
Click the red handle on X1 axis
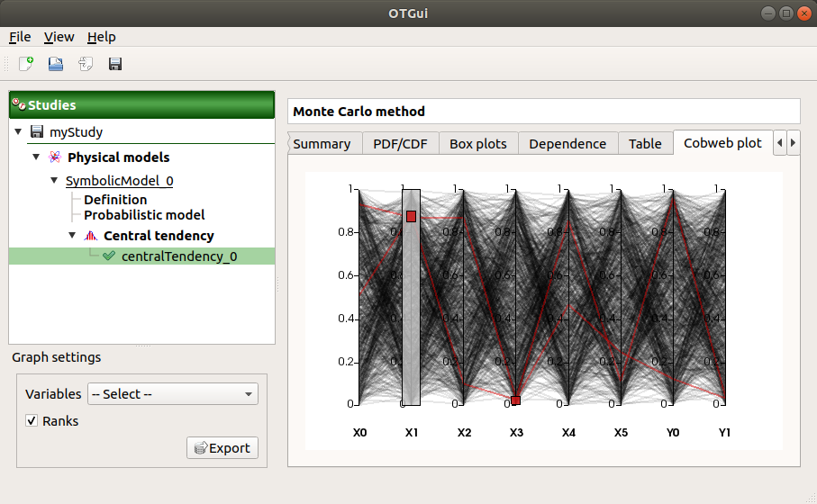[x=411, y=217]
